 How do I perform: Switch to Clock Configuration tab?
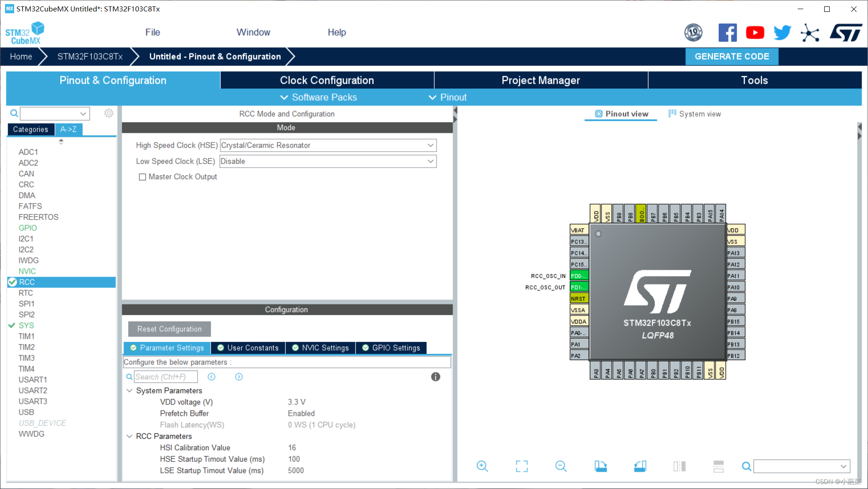click(327, 80)
